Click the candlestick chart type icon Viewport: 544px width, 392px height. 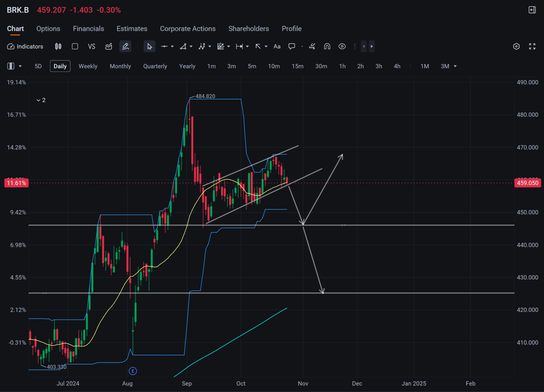[58, 47]
